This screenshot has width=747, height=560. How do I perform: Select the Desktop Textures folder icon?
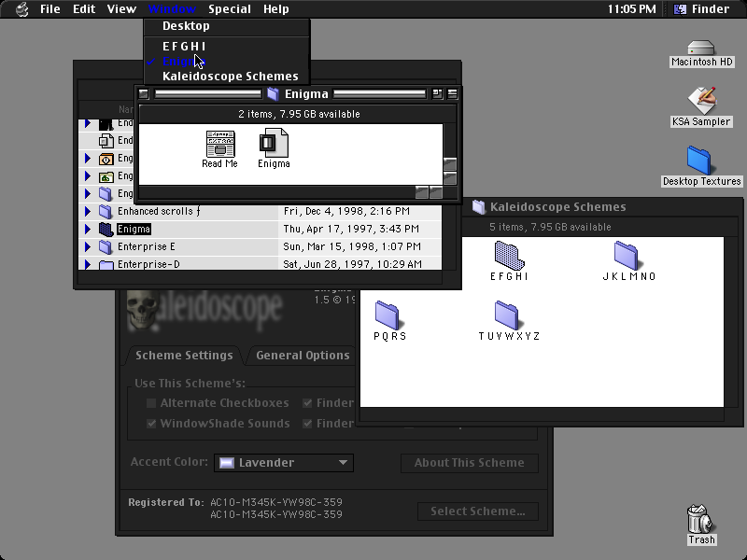(698, 161)
